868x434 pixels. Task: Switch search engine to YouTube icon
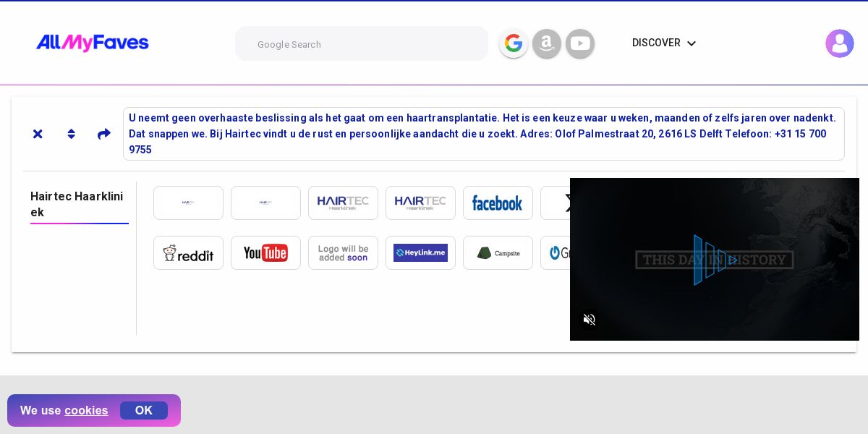pyautogui.click(x=580, y=43)
